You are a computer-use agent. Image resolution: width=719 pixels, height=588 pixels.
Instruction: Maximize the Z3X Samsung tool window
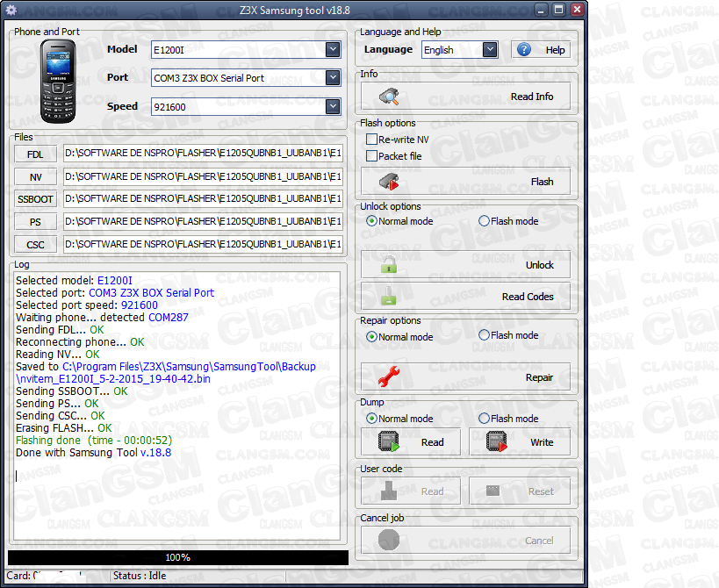click(x=559, y=10)
